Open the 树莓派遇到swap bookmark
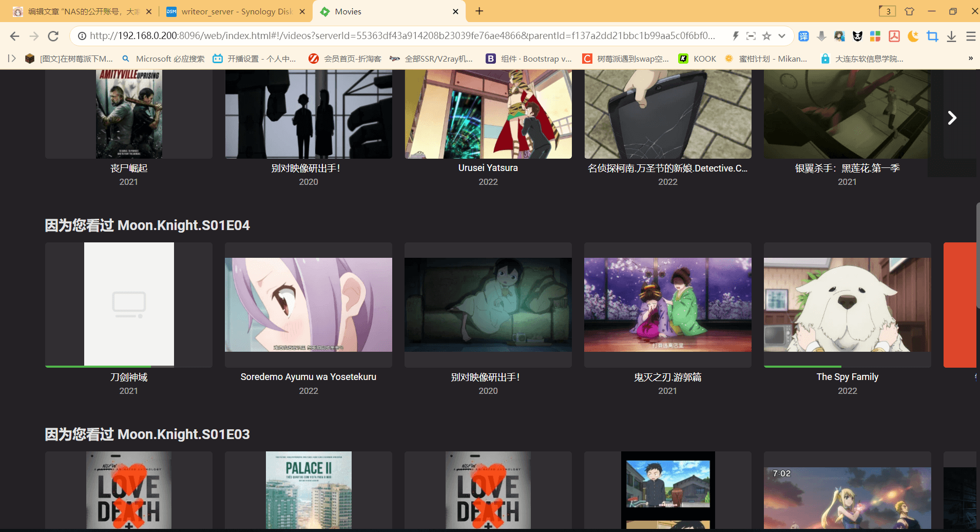This screenshot has width=980, height=532. 625,59
